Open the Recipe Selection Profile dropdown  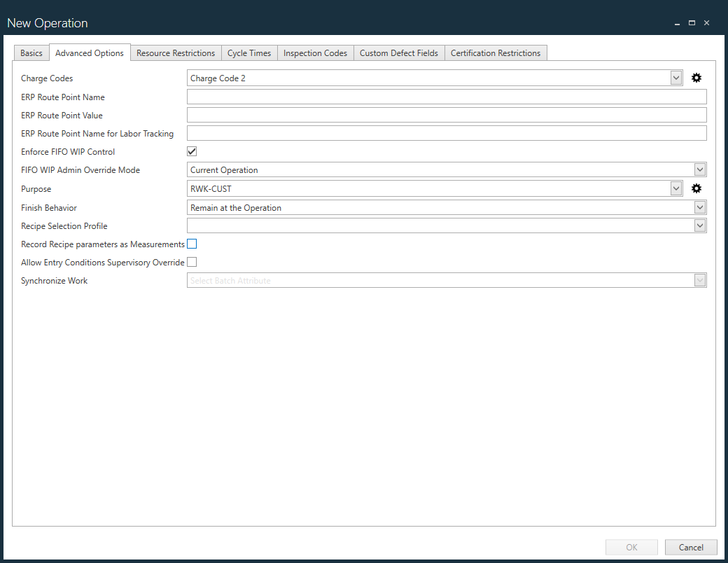coord(700,225)
